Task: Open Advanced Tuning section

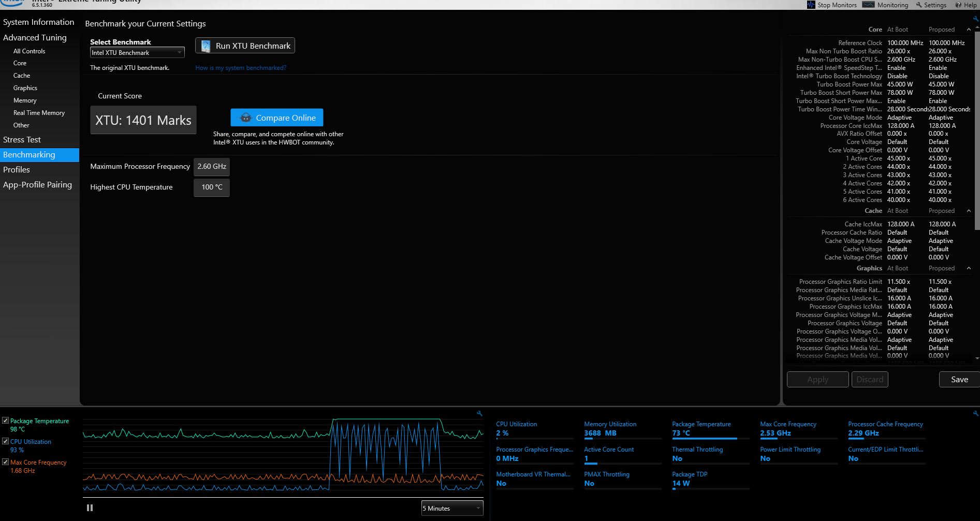Action: pyautogui.click(x=35, y=38)
